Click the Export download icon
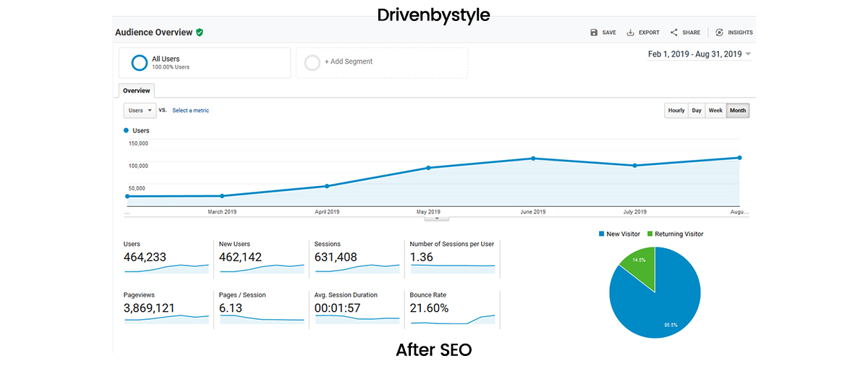 (630, 33)
